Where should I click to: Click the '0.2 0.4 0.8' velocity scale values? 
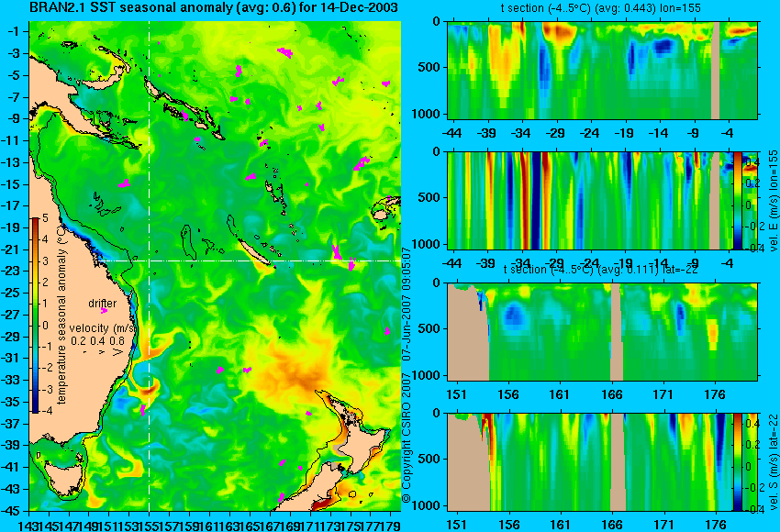(x=97, y=341)
